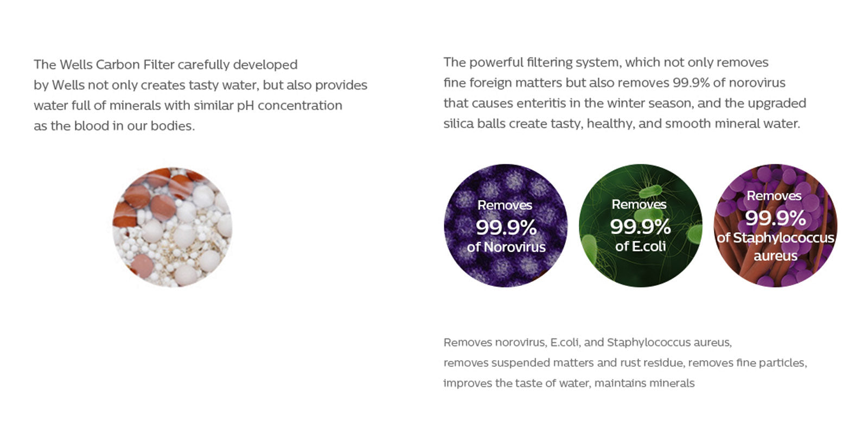Select the line starting 'removes suspended matters and rust residue'
The image size is (868, 434).
click(625, 363)
